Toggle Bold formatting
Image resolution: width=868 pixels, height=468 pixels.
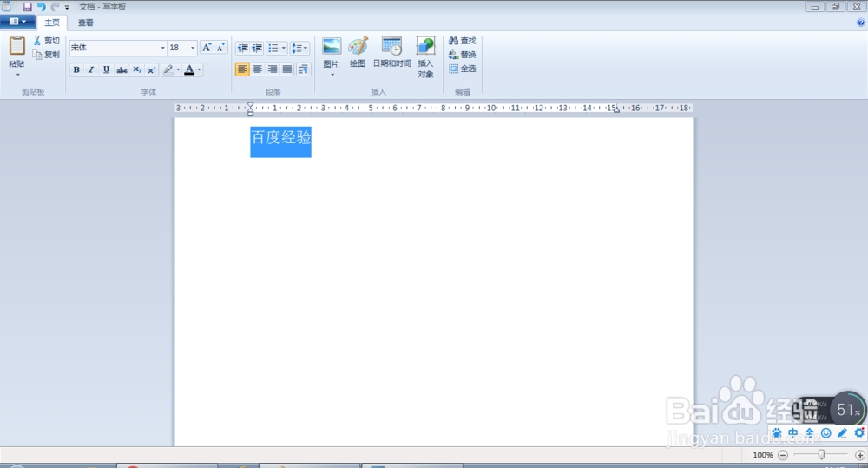click(x=76, y=69)
